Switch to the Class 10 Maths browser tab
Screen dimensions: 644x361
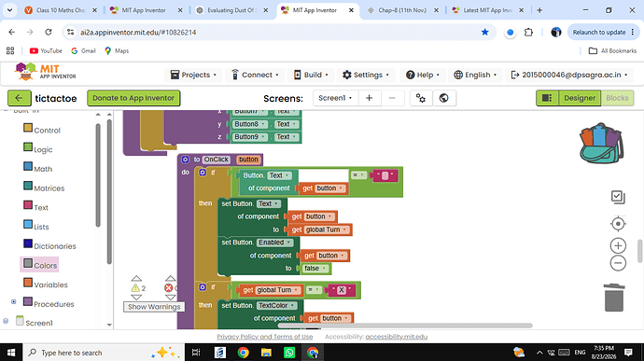tap(61, 10)
